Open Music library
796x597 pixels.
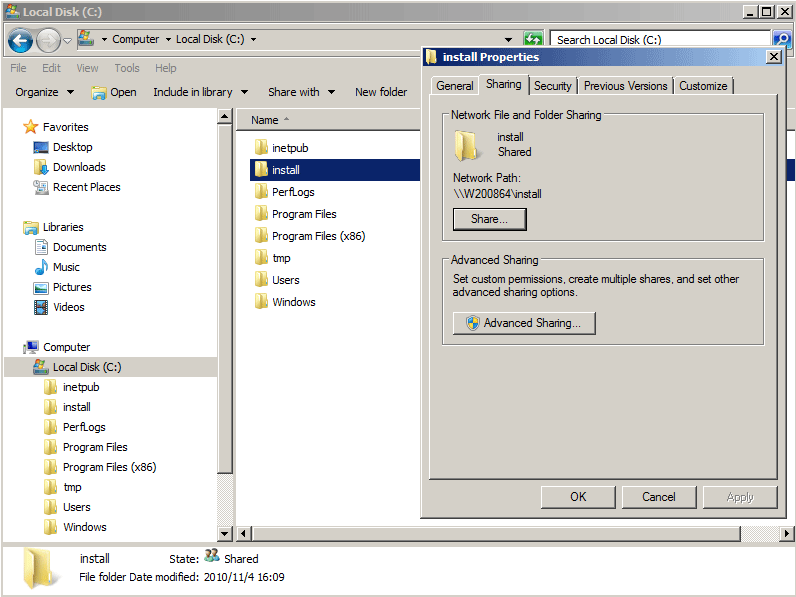57,267
